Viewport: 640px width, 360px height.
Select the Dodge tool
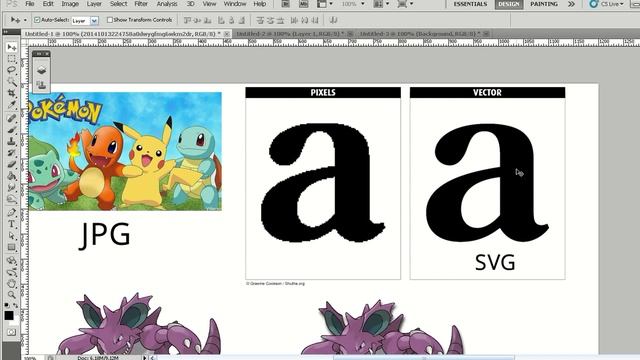11,199
